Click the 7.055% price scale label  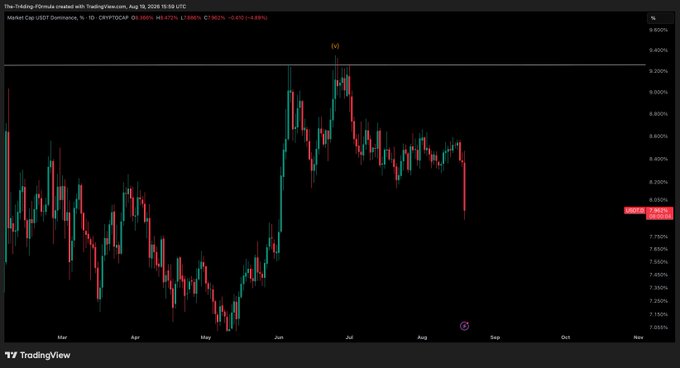pyautogui.click(x=658, y=327)
